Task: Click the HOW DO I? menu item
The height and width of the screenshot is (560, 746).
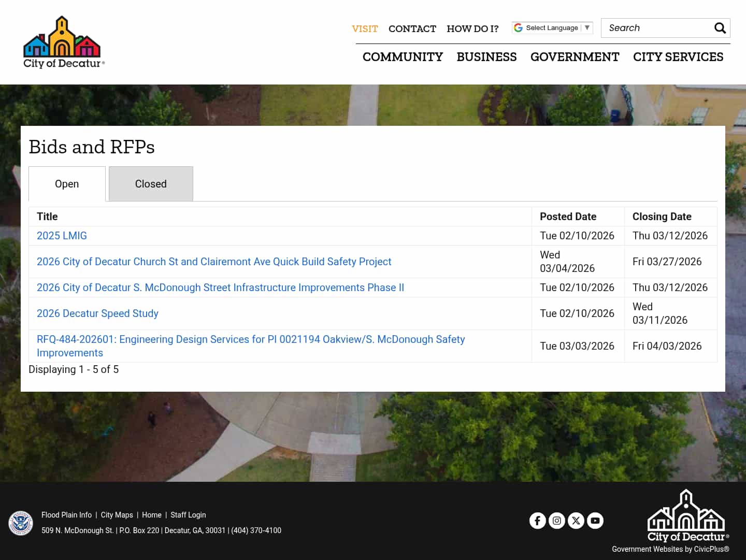Action: [472, 28]
